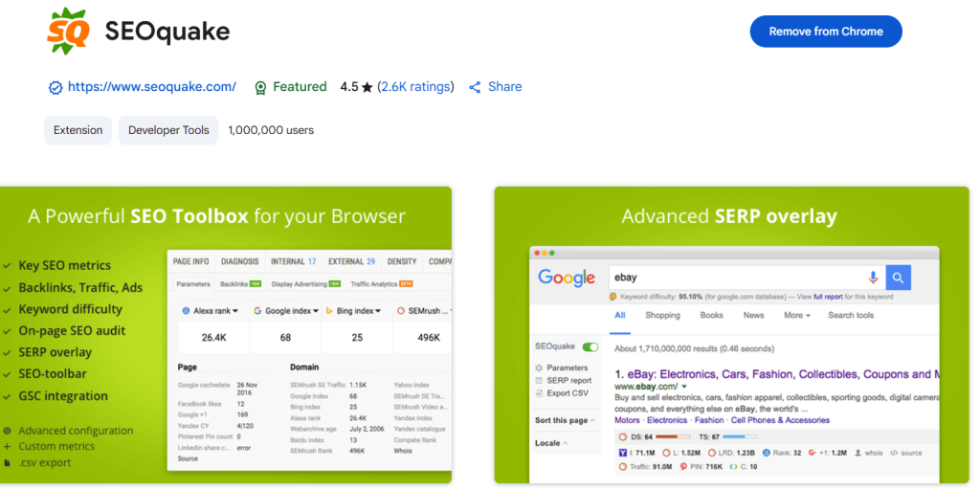Open the EXTERNAL 29 tab
The image size is (980, 491).
tap(352, 261)
